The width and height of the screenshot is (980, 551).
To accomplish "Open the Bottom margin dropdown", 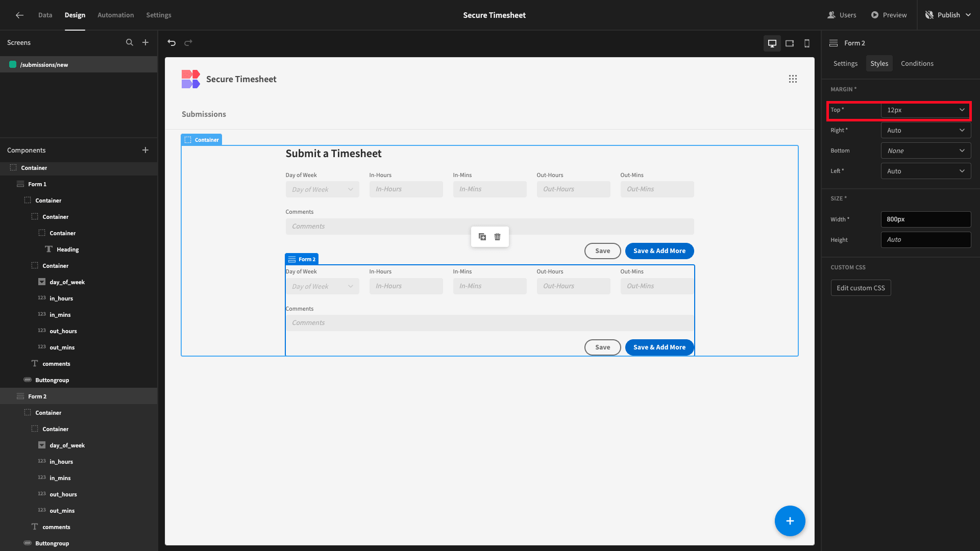I will point(926,151).
